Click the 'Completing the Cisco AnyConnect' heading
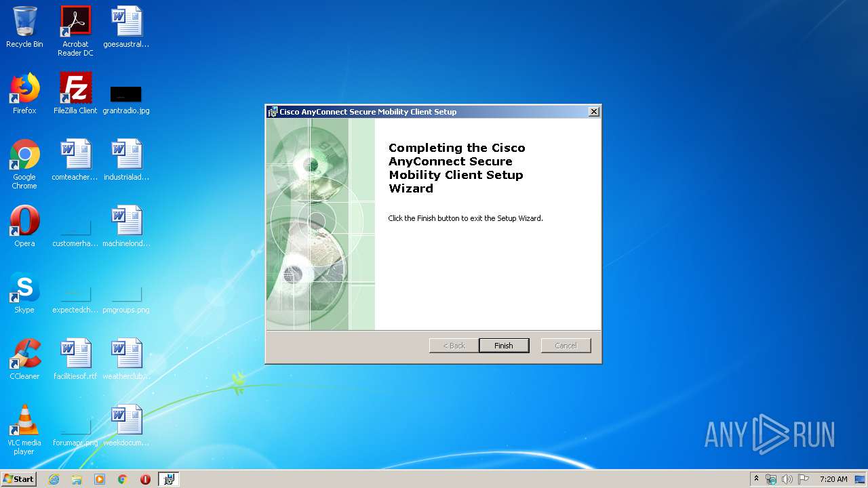The width and height of the screenshot is (868, 488). tap(457, 168)
